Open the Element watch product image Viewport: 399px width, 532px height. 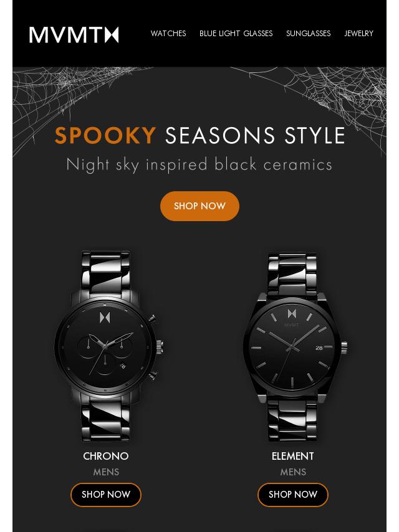coord(294,346)
